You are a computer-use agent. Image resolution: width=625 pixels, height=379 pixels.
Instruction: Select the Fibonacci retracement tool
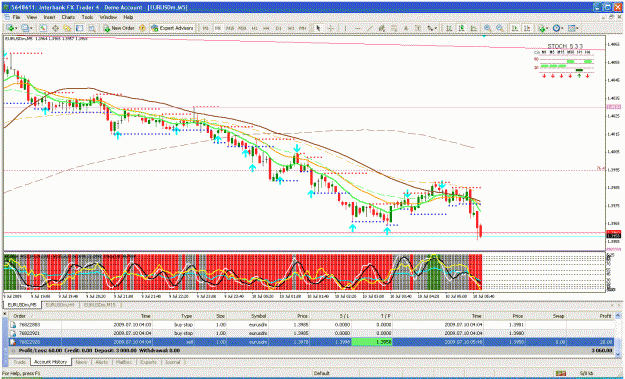394,28
